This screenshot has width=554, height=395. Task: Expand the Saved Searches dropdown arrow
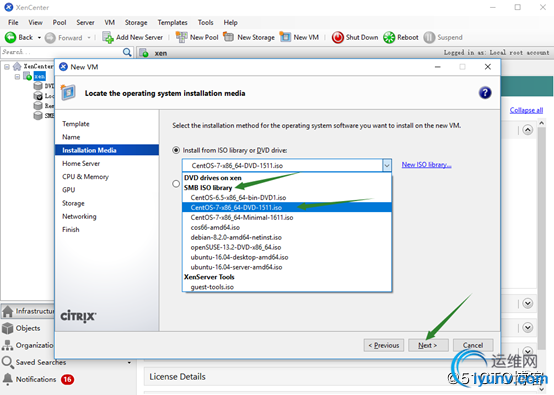point(129,363)
